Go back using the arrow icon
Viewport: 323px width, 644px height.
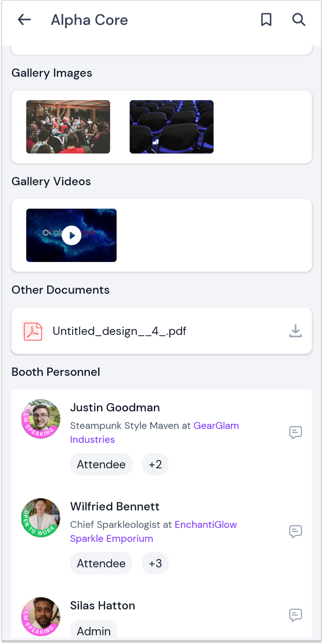click(24, 20)
